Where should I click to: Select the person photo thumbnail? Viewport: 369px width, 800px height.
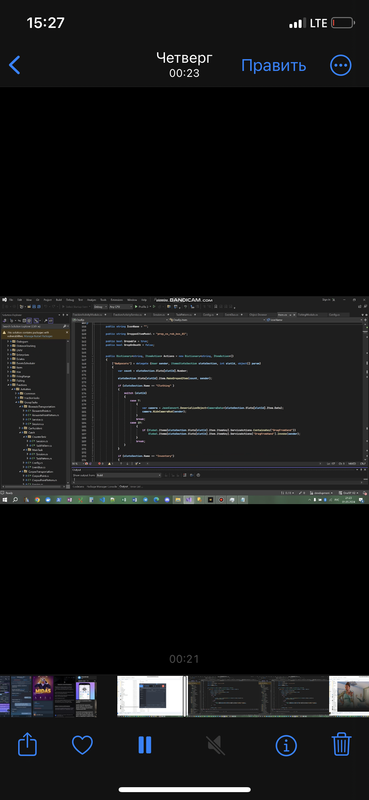(x=349, y=696)
